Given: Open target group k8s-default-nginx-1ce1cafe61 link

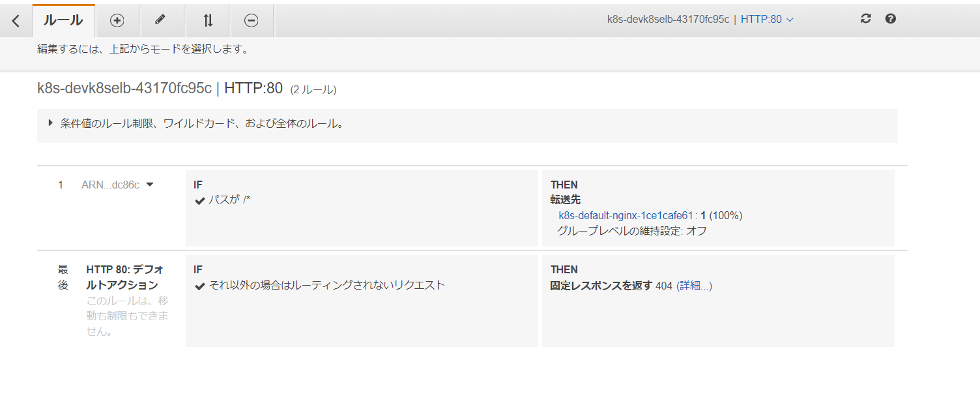Looking at the screenshot, I should click(x=626, y=216).
